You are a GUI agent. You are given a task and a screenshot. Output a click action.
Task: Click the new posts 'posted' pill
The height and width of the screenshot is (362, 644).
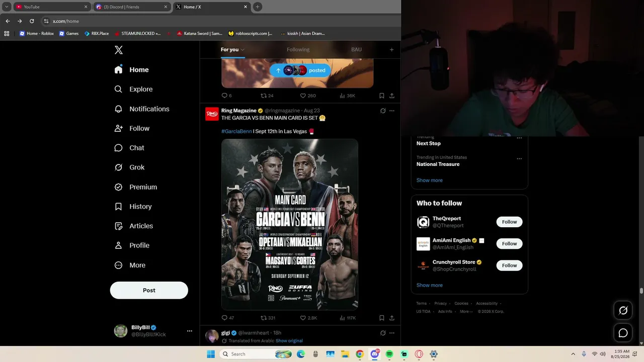(300, 70)
